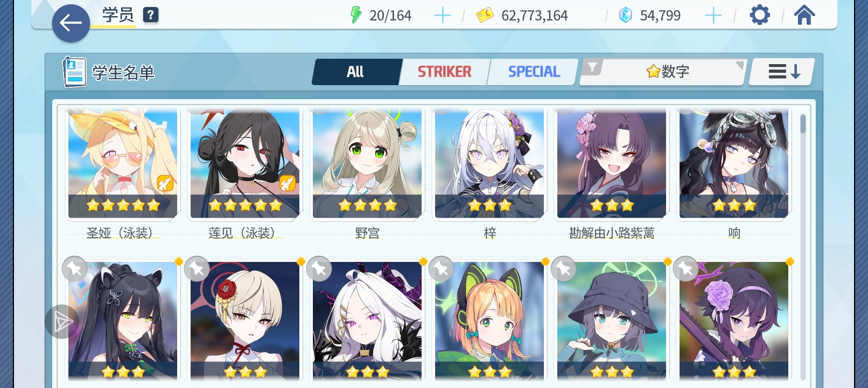
Task: Tap the blue gem currency icon
Action: [x=626, y=15]
